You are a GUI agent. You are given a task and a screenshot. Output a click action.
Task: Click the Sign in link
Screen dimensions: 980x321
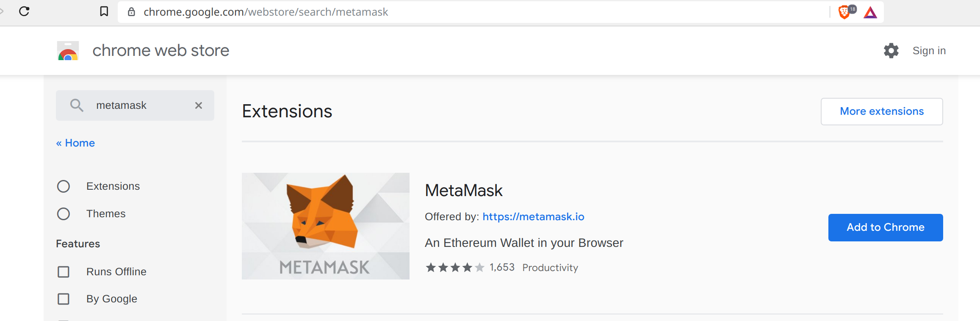click(929, 50)
